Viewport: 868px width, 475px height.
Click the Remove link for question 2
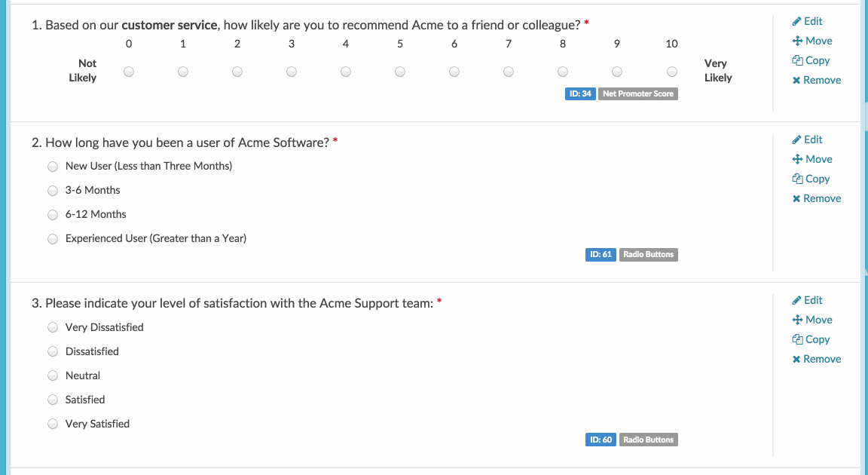[x=821, y=198]
